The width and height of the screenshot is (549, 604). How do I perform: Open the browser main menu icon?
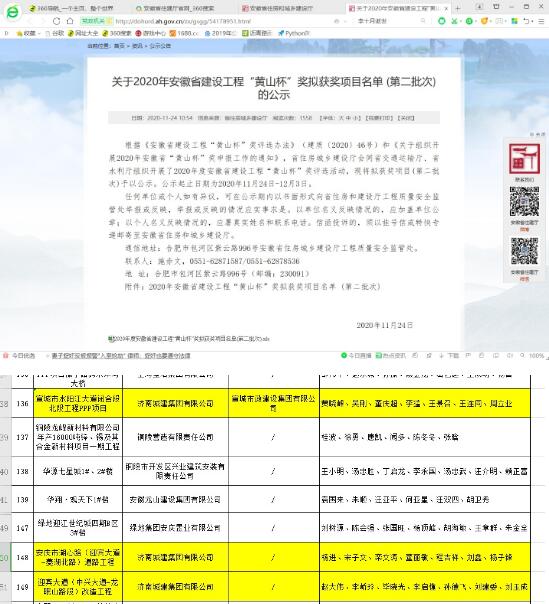(x=541, y=22)
